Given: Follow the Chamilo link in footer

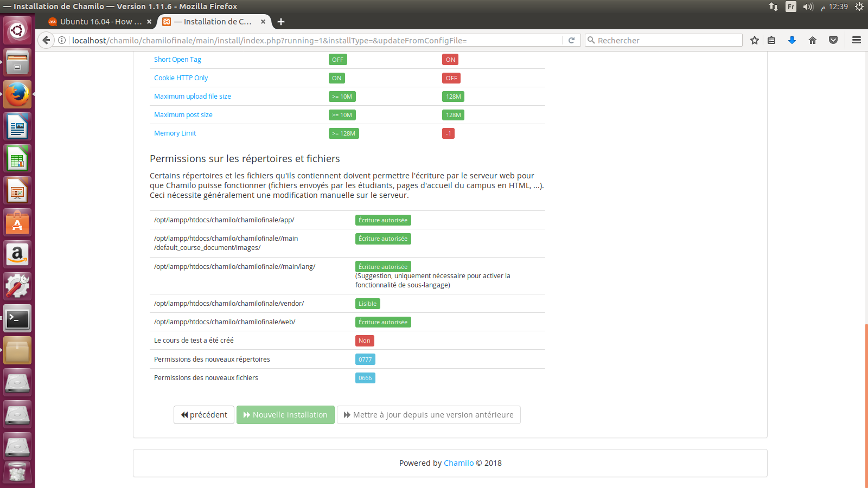Looking at the screenshot, I should pos(458,463).
